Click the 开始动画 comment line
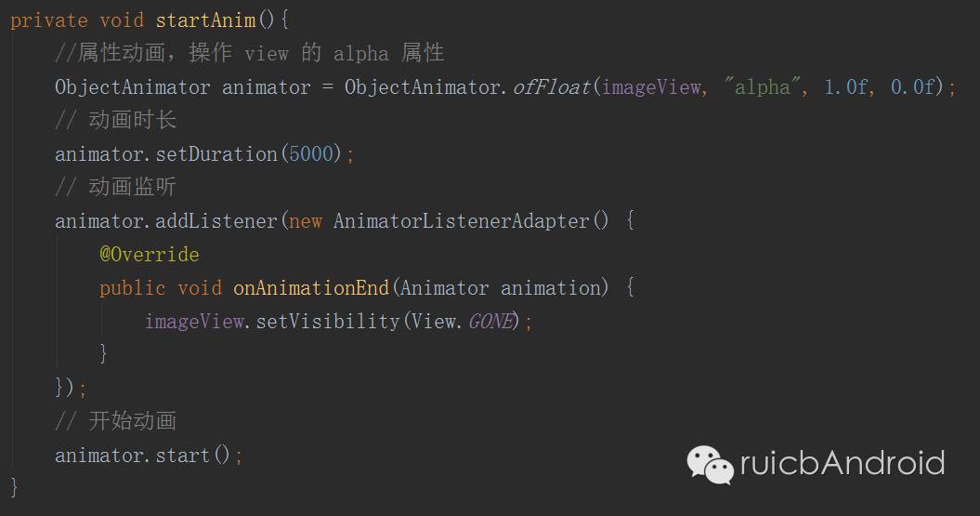 coord(115,420)
